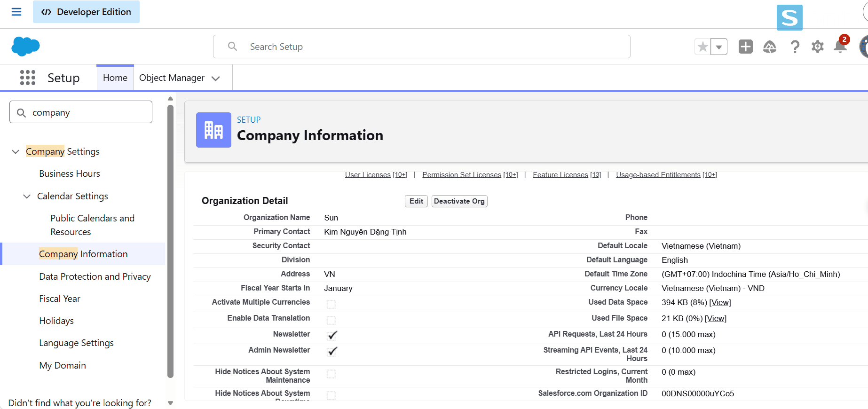The height and width of the screenshot is (409, 868).
Task: Click the organization ID 00DNS00000uYCo5
Action: coord(698,393)
